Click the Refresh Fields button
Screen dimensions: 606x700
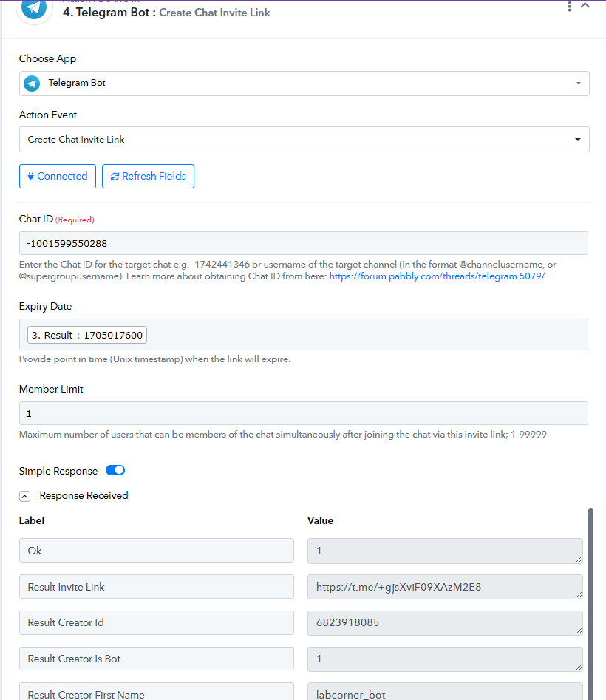(x=148, y=177)
